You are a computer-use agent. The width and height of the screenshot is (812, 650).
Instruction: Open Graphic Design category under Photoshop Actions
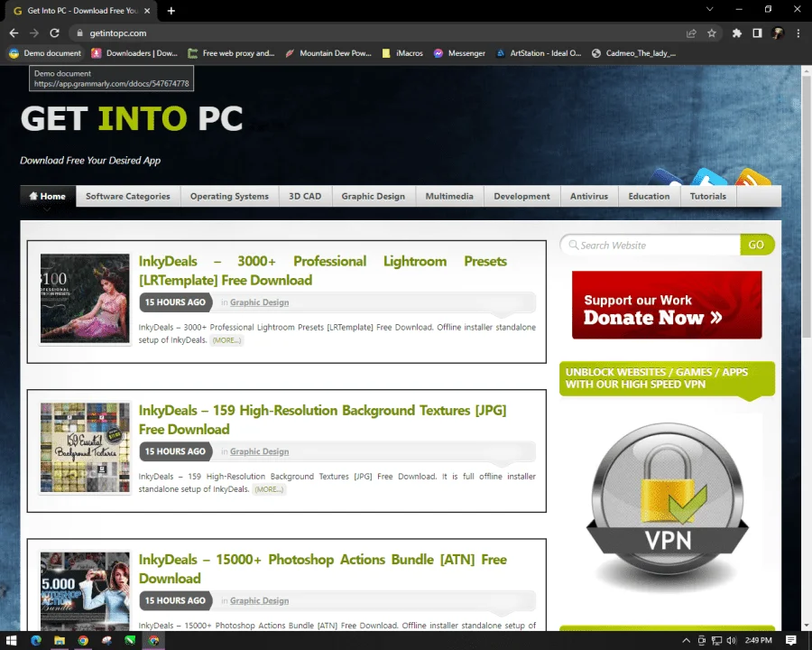coord(260,600)
